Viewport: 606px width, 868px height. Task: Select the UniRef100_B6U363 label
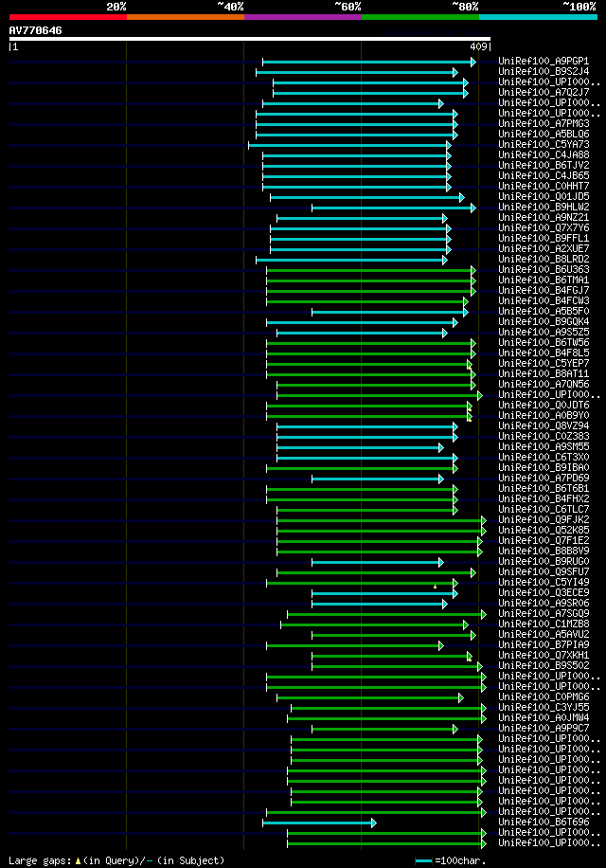tap(544, 270)
